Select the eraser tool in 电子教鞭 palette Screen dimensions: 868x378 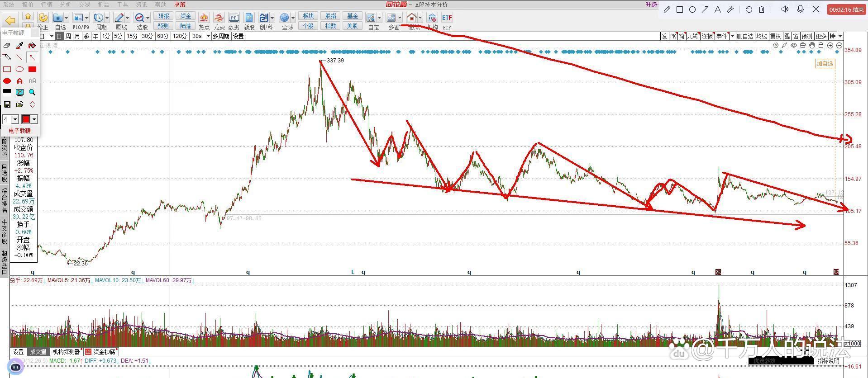coord(7,46)
